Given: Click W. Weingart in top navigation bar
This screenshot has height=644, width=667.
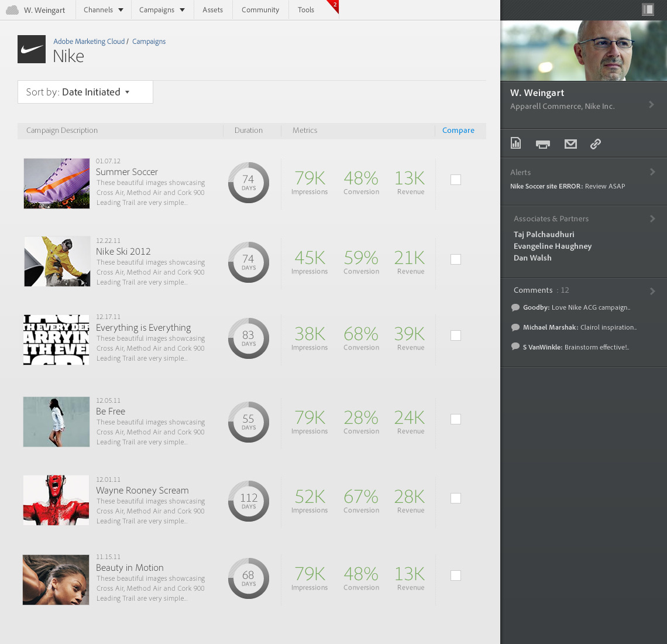Looking at the screenshot, I should point(44,10).
